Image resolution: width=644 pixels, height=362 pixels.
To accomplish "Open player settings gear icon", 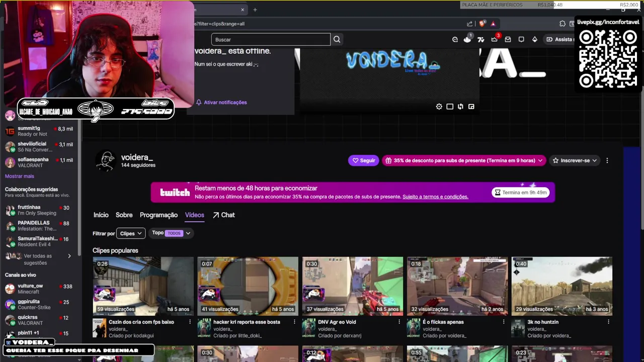I will (439, 107).
